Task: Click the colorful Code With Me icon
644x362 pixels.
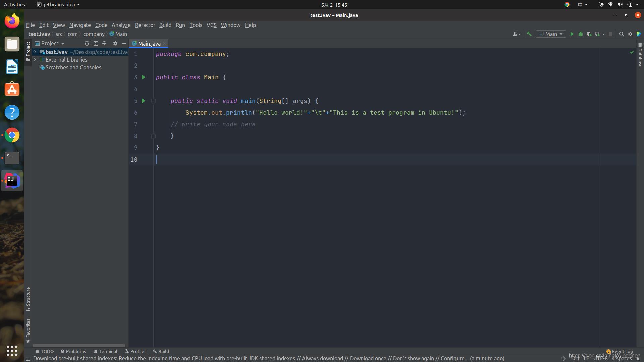Action: click(639, 34)
